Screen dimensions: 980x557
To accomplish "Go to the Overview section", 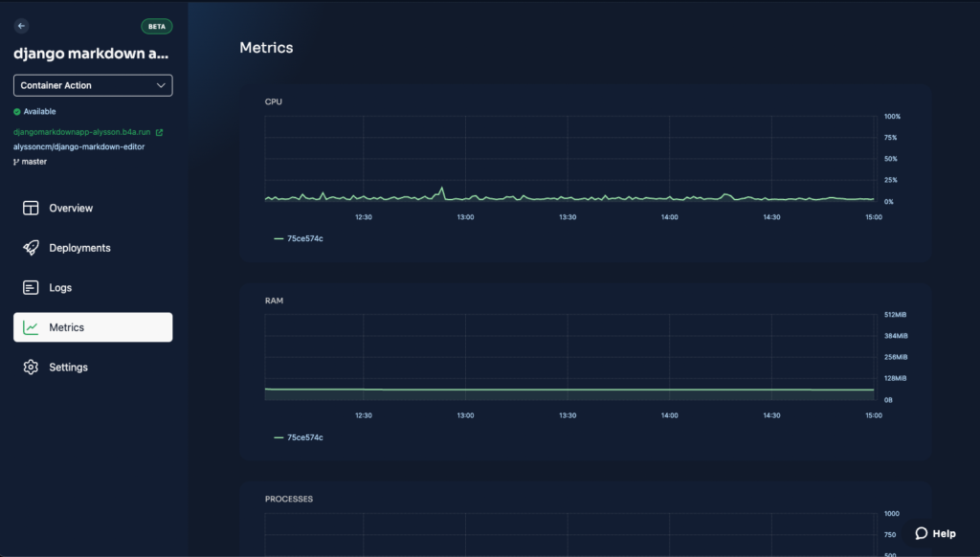I will pos(93,209).
